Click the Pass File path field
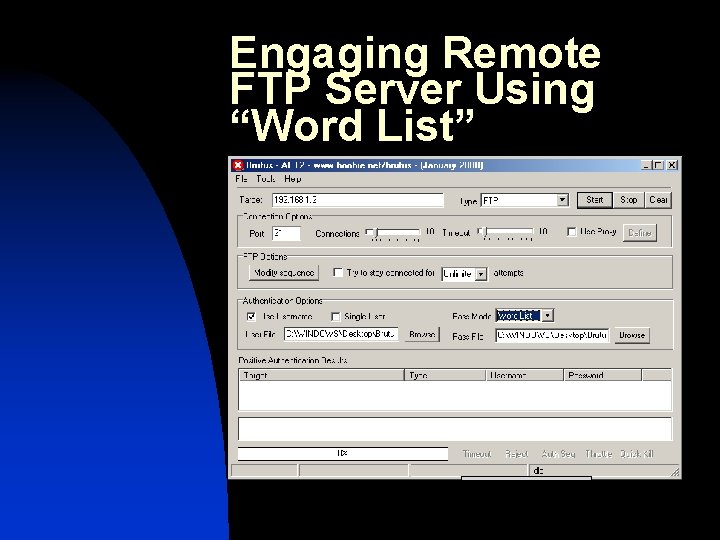The width and height of the screenshot is (720, 540). pos(552,335)
